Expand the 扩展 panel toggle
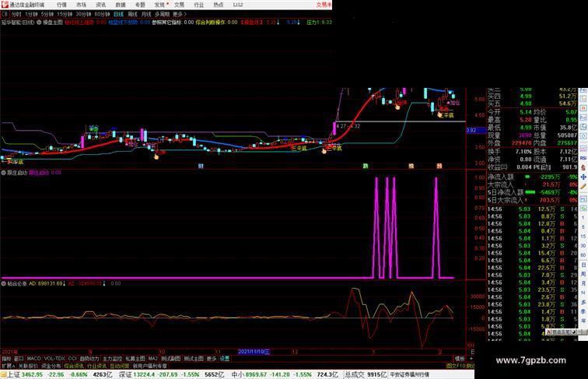 pos(8,366)
